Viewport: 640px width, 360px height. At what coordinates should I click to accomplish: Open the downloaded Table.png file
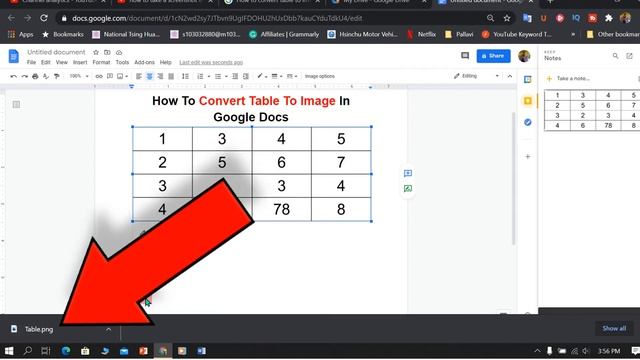point(39,329)
